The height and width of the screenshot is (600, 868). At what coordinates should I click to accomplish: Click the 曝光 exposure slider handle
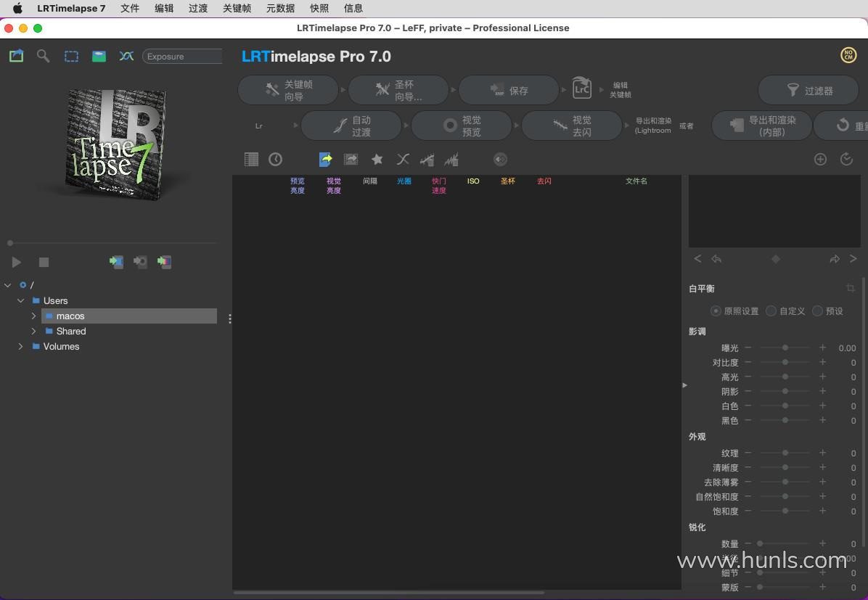pos(785,348)
